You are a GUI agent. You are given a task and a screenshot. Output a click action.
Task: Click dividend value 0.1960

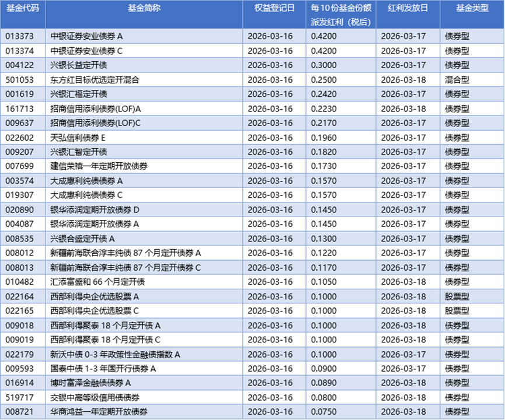(x=323, y=138)
